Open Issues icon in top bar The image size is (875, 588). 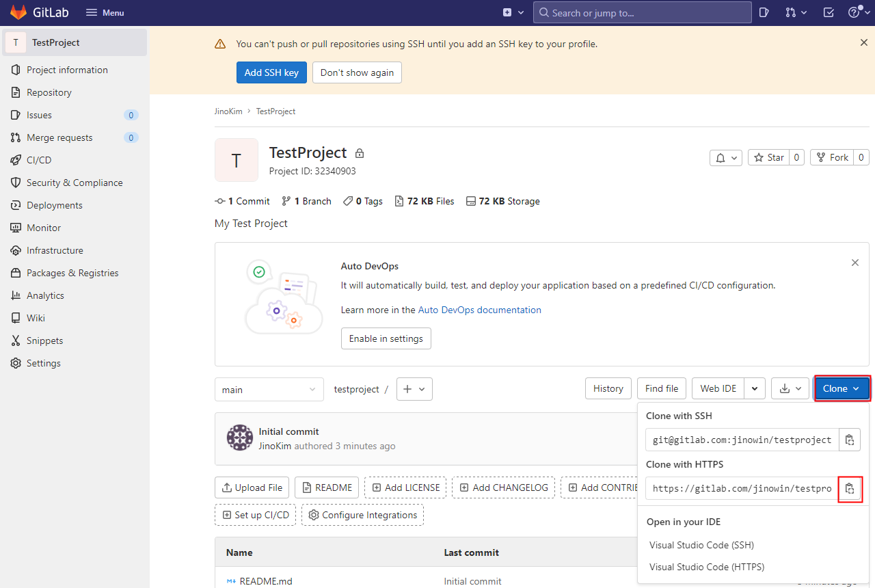click(x=764, y=12)
